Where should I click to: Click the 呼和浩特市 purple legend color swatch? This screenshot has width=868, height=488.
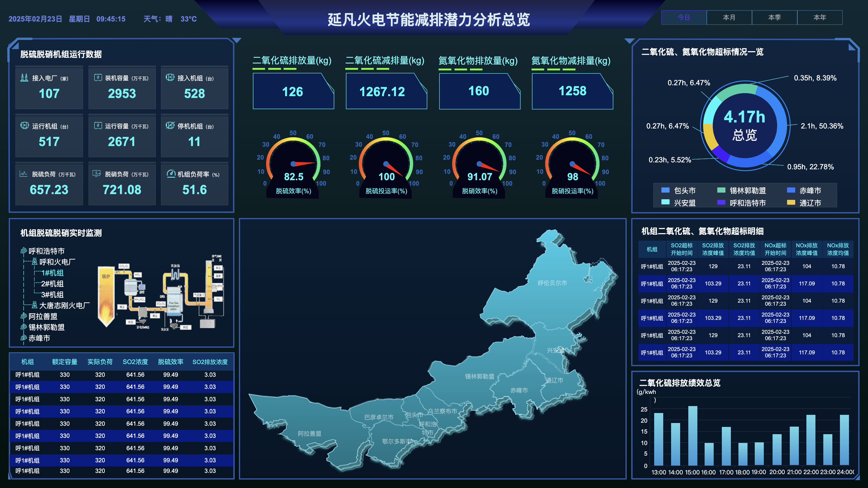click(x=721, y=203)
